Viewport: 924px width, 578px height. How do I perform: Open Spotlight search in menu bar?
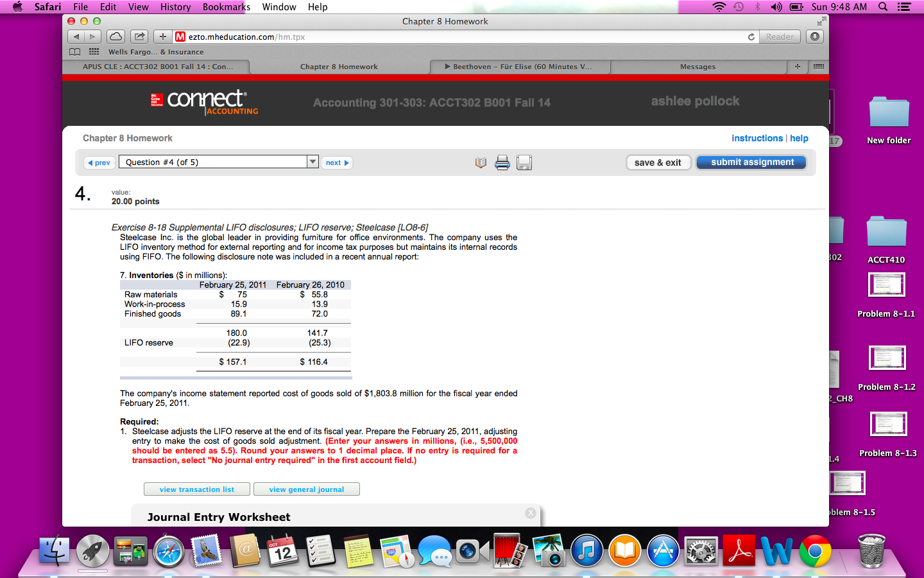coord(883,7)
